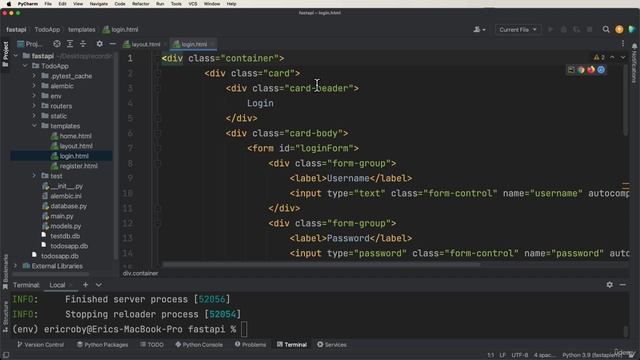Image resolution: width=640 pixels, height=360 pixels.
Task: Collapse the TodoApp folder
Action: 25,66
